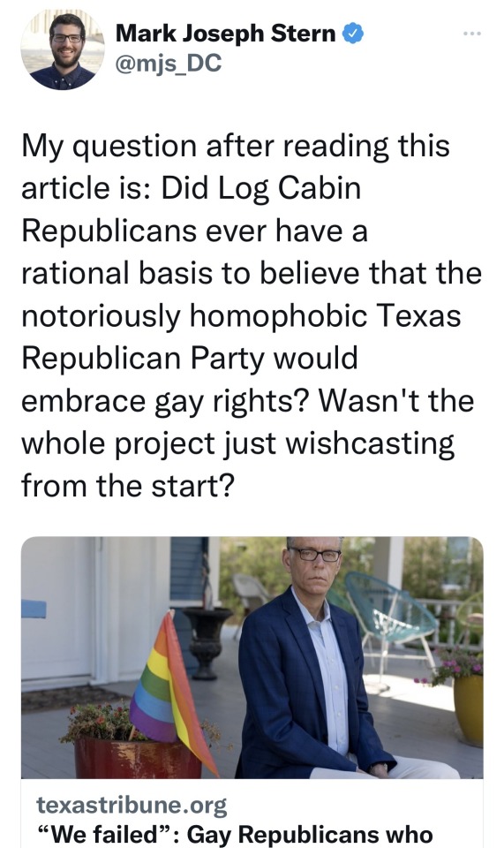Click the tweet line starting "My question"
Screen dimensions: 504x848
point(236,147)
